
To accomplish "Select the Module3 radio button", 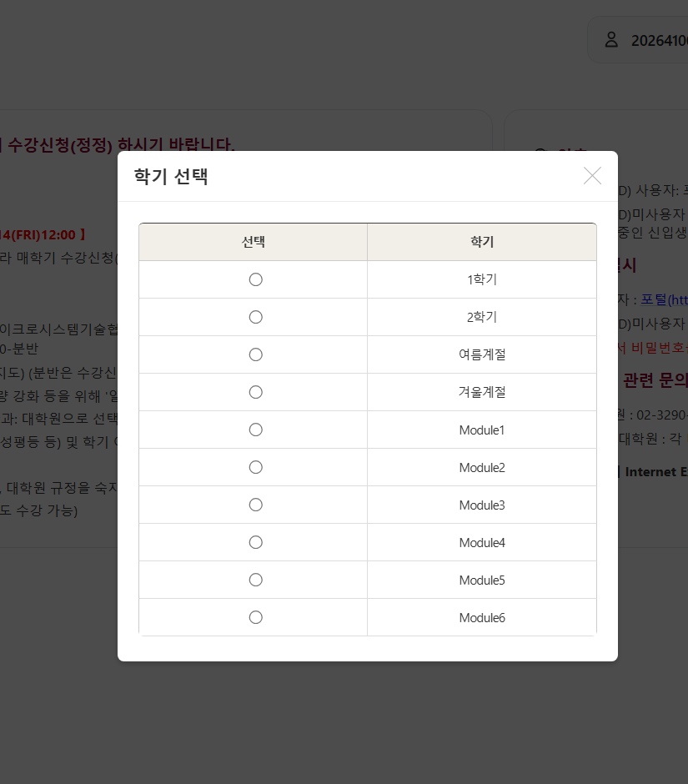I will (x=255, y=505).
